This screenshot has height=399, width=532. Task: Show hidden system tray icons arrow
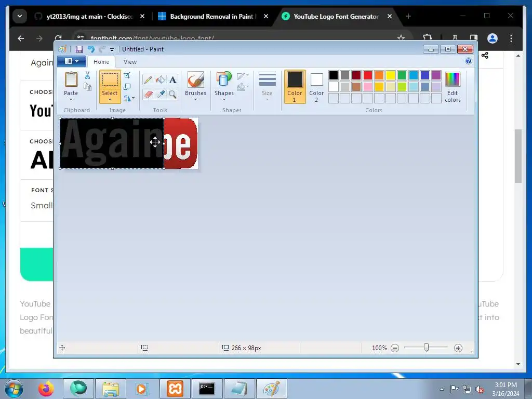tap(442, 389)
